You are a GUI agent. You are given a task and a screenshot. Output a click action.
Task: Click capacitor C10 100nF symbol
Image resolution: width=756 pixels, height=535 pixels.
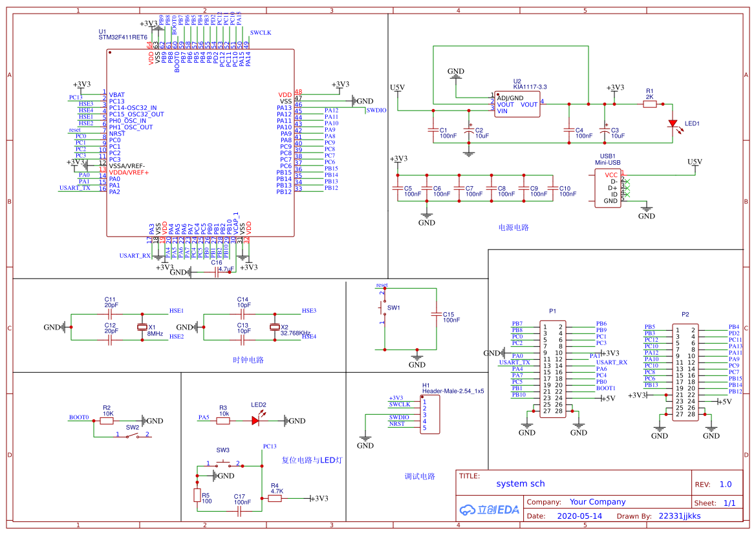tap(552, 188)
